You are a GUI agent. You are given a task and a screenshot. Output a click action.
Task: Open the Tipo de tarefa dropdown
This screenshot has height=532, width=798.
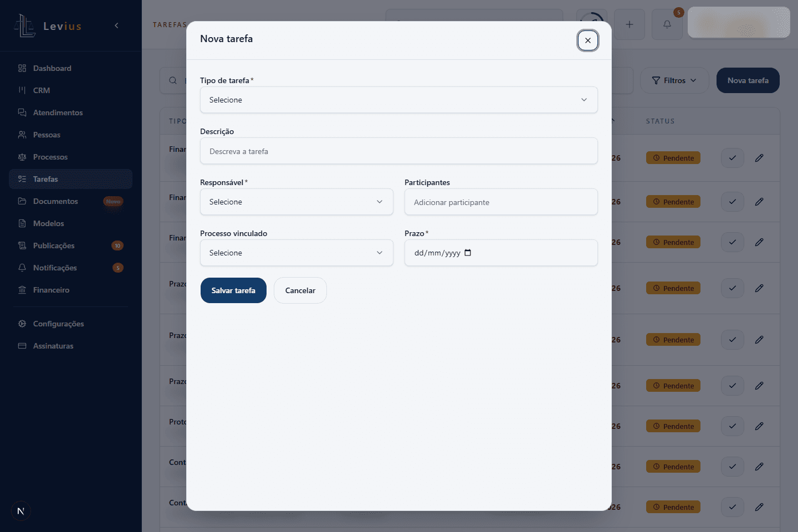399,100
